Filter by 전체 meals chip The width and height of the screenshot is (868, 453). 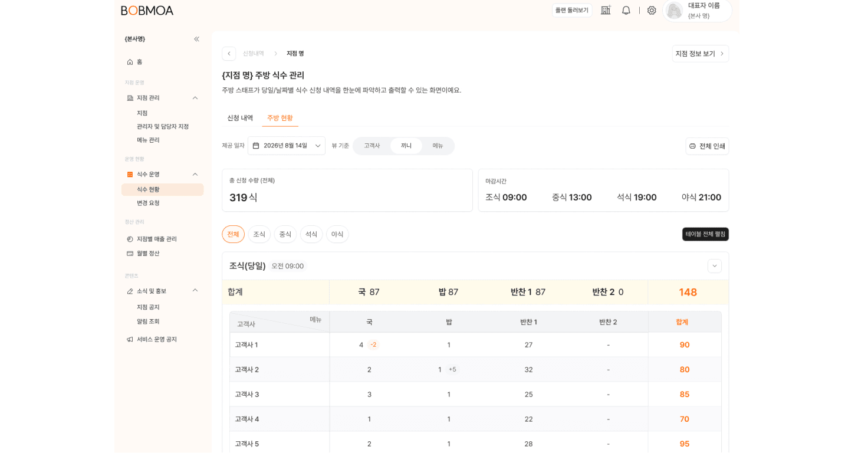(x=233, y=234)
